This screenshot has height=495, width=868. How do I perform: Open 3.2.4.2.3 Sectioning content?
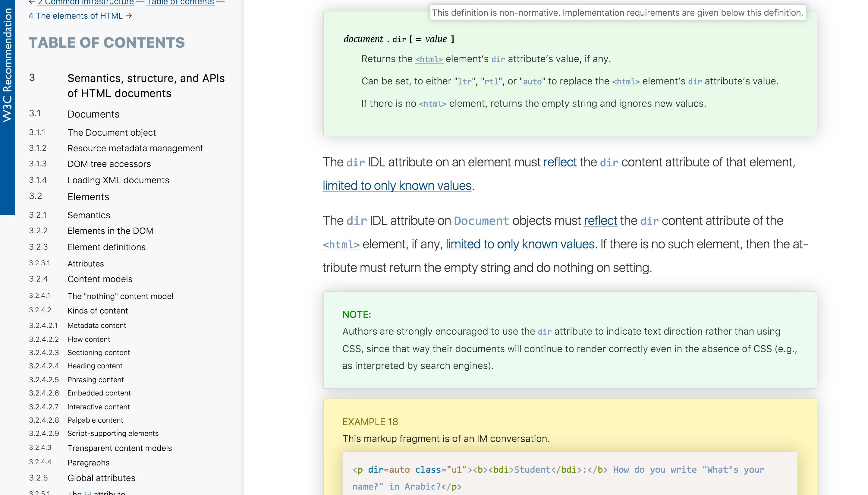click(99, 352)
